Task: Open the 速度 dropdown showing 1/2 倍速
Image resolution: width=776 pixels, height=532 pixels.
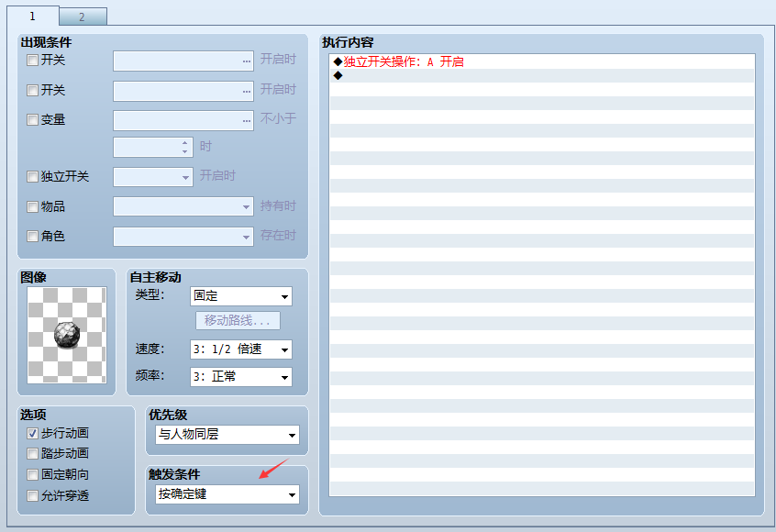Action: click(241, 349)
